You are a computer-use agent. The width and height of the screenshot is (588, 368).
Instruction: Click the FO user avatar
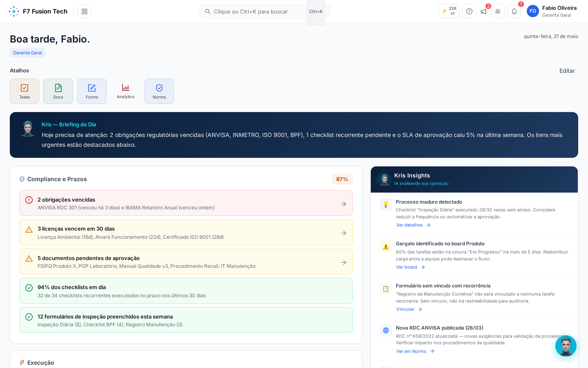(533, 11)
